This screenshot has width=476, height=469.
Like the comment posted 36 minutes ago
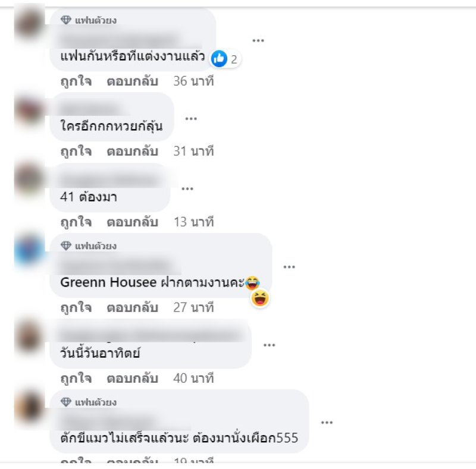coord(76,81)
